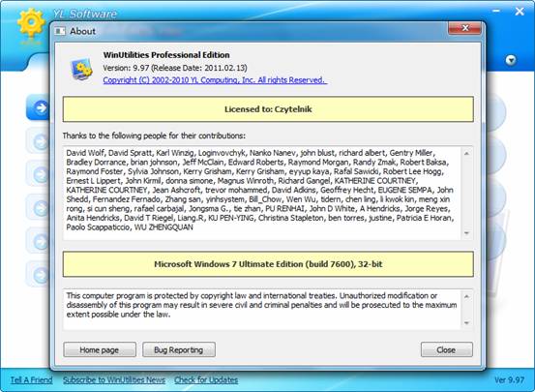Click the Home page button
The image size is (535, 392).
coord(100,349)
